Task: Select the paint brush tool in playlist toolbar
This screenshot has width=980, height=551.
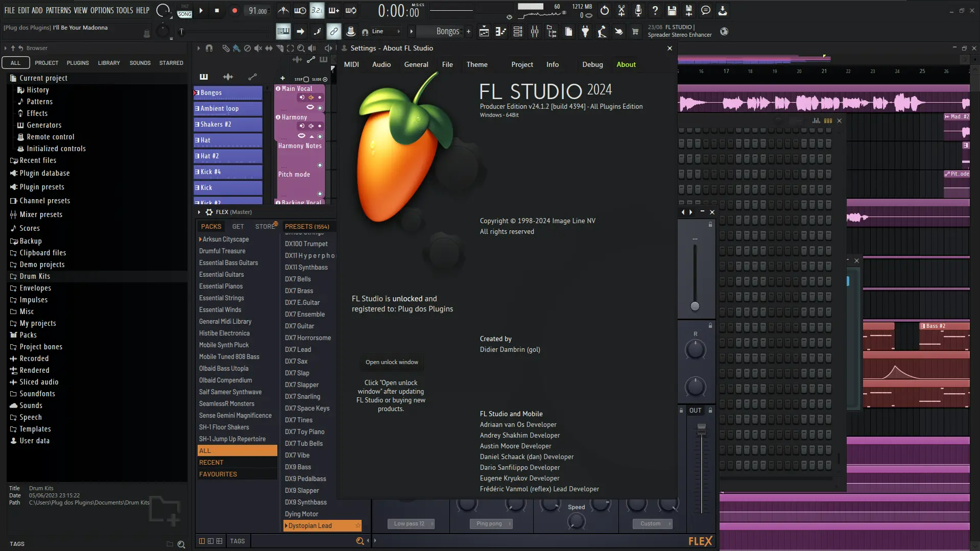Action: [x=236, y=48]
